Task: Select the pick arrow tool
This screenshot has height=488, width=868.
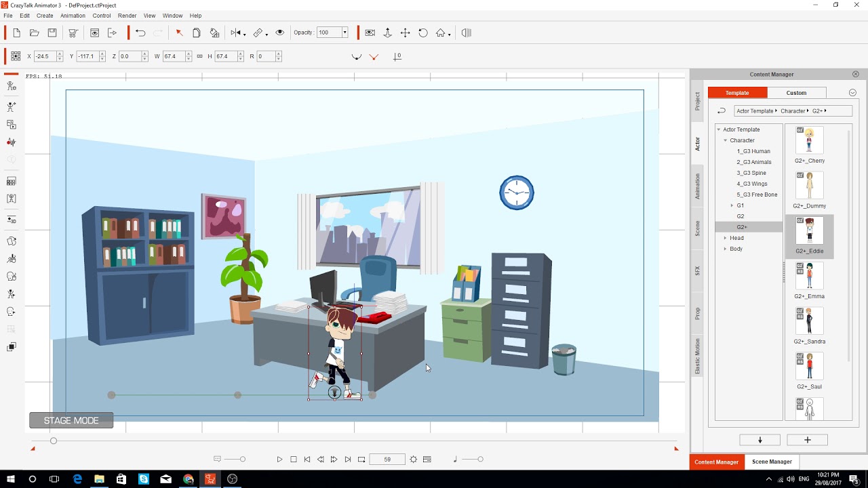Action: click(179, 33)
